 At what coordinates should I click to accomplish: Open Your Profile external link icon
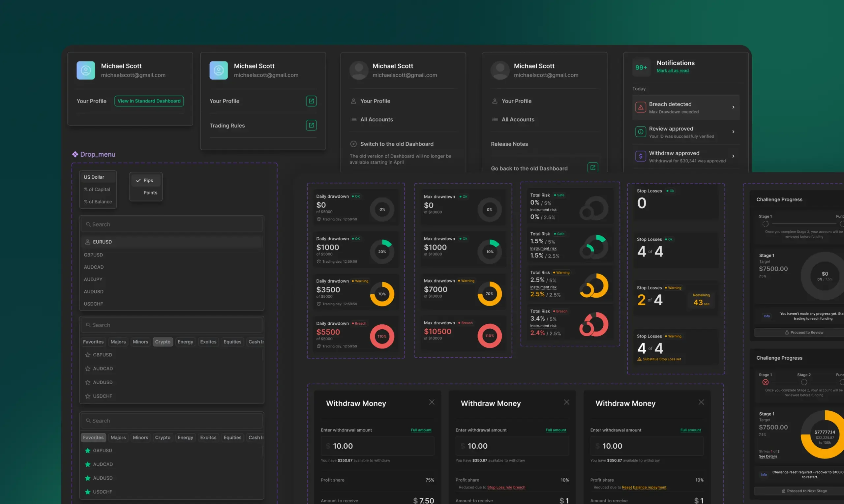click(x=311, y=101)
